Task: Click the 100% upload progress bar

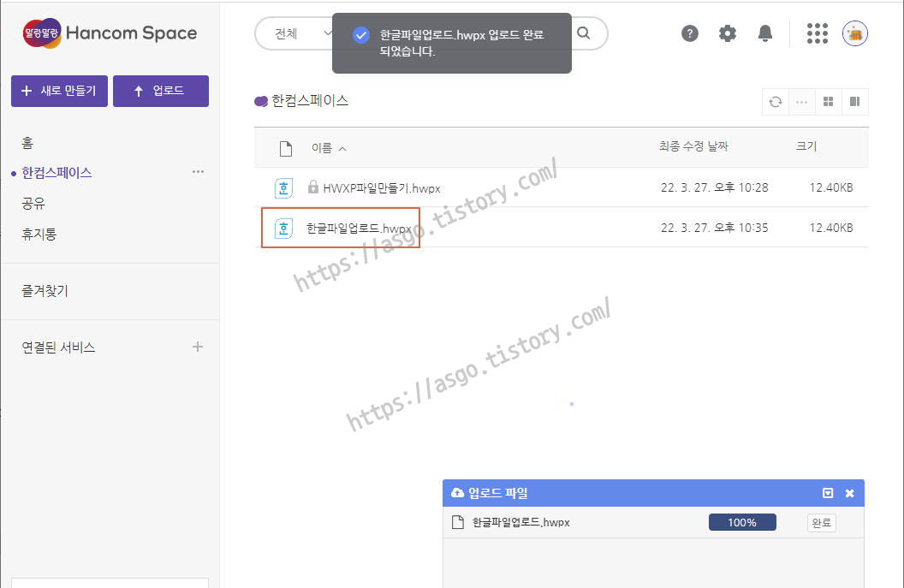Action: pos(742,522)
